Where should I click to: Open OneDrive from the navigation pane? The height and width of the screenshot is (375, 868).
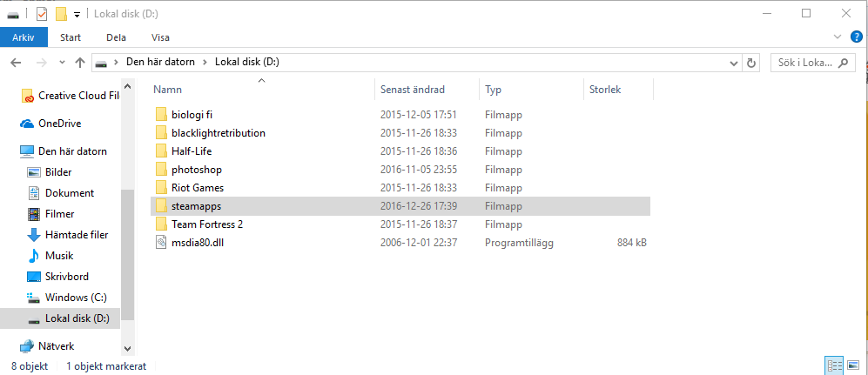pyautogui.click(x=59, y=124)
